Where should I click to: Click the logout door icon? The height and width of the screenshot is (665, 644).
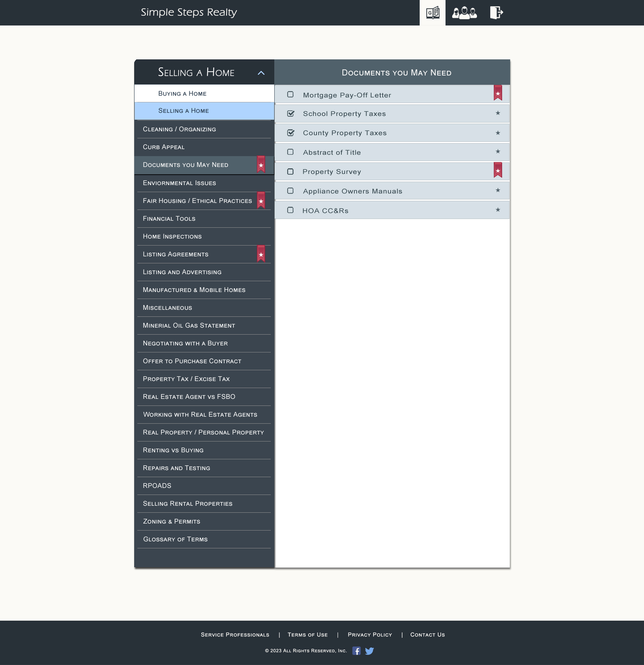coord(496,13)
